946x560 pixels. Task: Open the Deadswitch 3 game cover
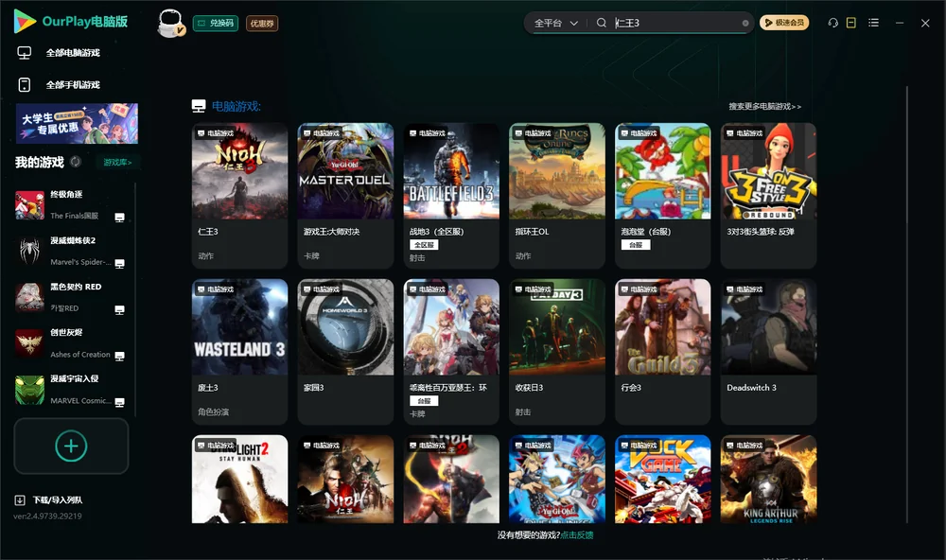[768, 326]
